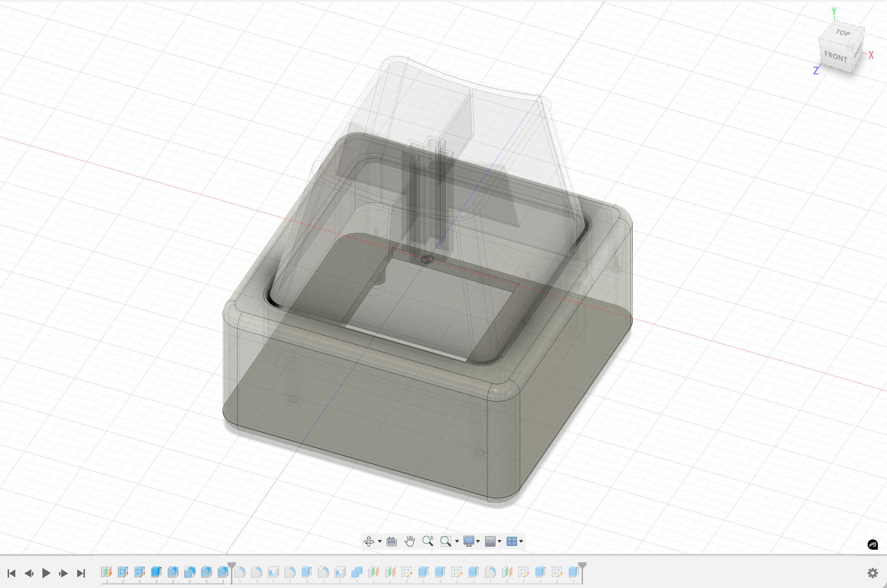Open timeline settings gear

pos(873,573)
